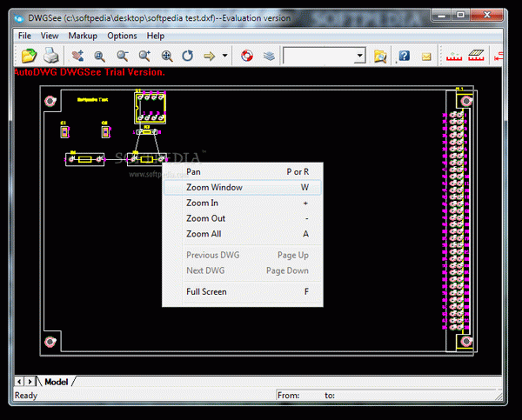Click the red lifebuoy icon
This screenshot has width=522, height=420.
pyautogui.click(x=247, y=56)
